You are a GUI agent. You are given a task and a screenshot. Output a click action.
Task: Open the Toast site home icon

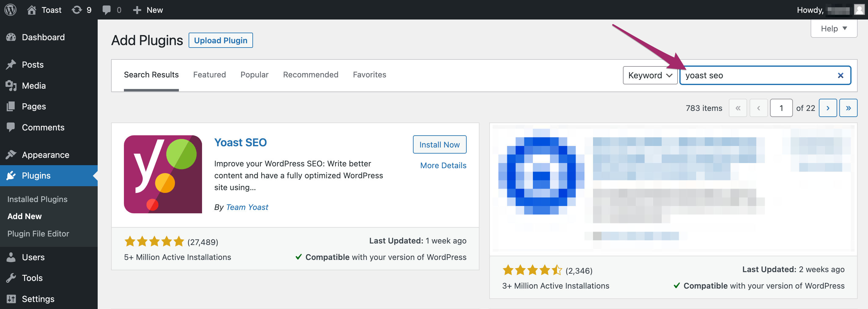32,10
